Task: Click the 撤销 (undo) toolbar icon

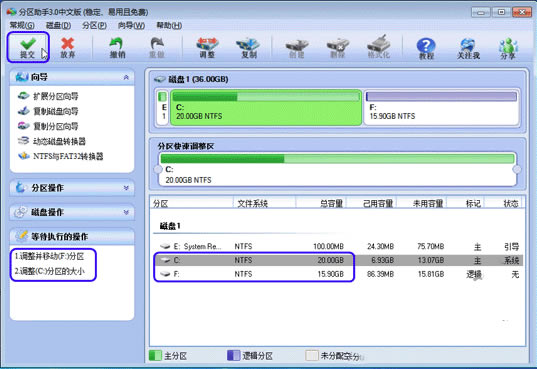Action: 117,44
